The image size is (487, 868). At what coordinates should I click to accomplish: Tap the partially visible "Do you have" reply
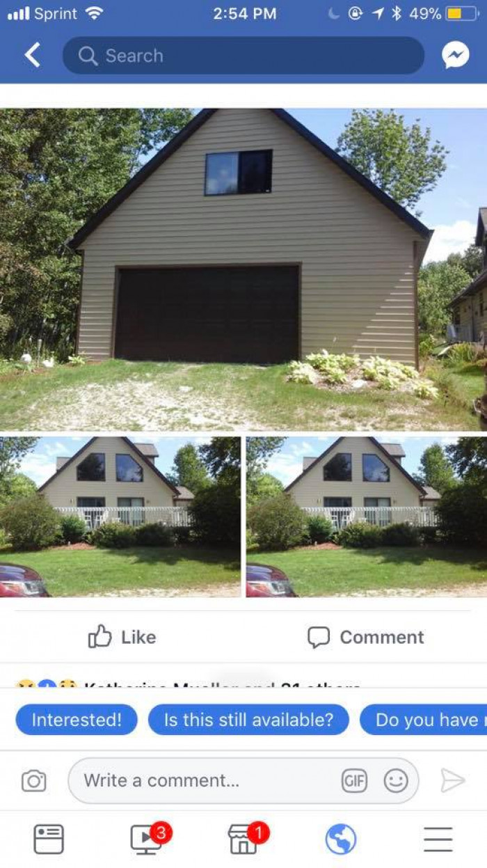click(423, 720)
